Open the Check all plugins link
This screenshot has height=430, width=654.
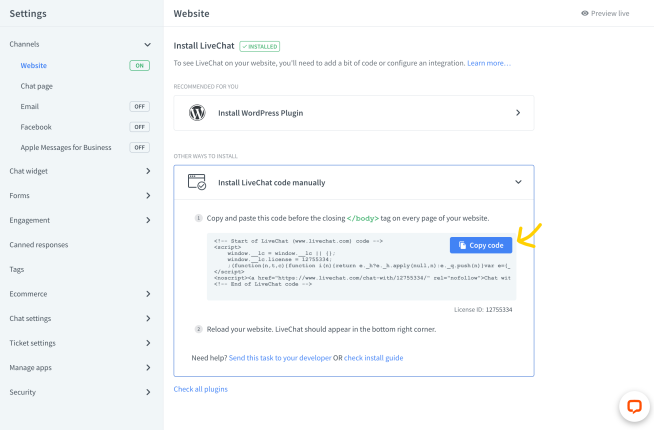point(201,389)
